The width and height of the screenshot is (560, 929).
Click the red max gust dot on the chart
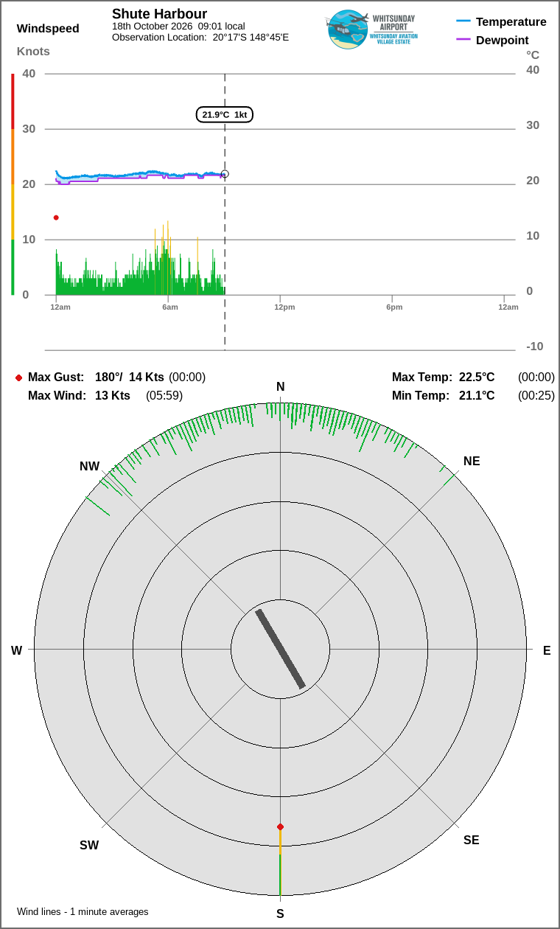click(x=56, y=218)
